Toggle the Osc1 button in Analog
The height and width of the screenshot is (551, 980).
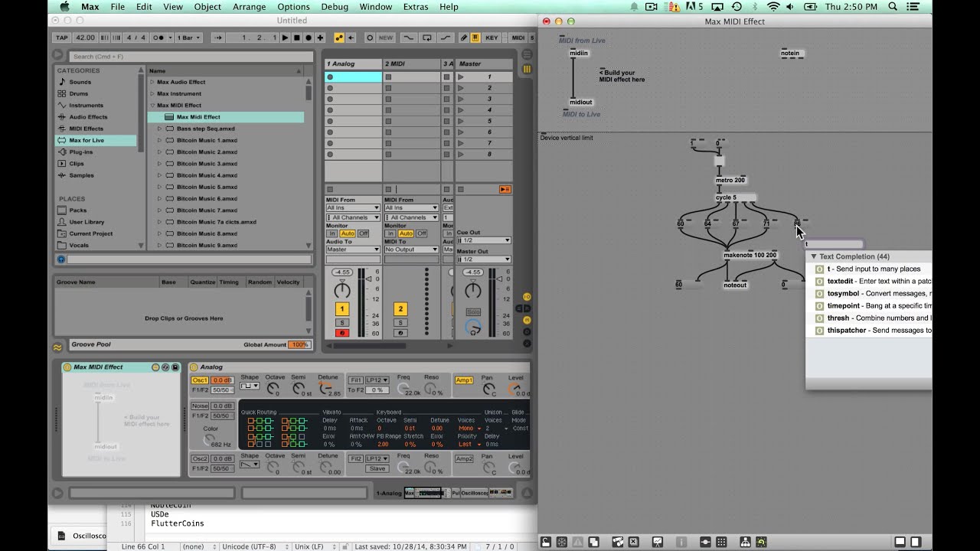(200, 380)
